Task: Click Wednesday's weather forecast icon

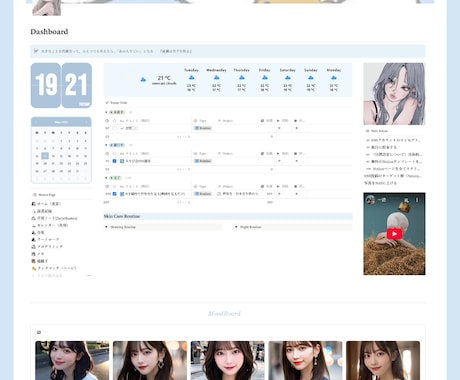Action: pyautogui.click(x=216, y=78)
